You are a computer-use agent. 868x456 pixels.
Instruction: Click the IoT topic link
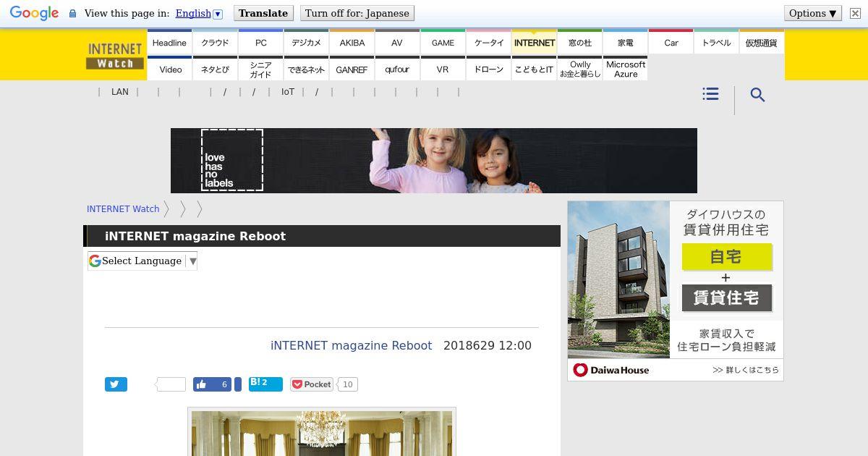pos(288,92)
